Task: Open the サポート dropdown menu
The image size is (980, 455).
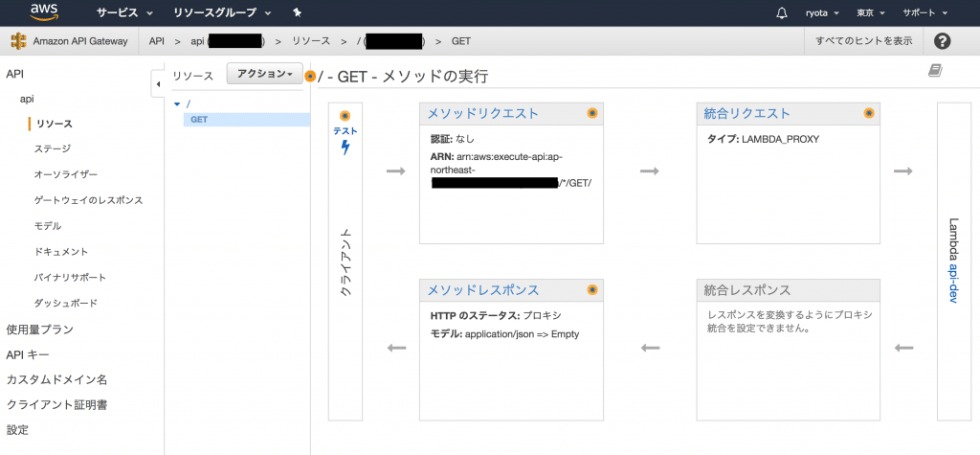Action: (x=925, y=12)
